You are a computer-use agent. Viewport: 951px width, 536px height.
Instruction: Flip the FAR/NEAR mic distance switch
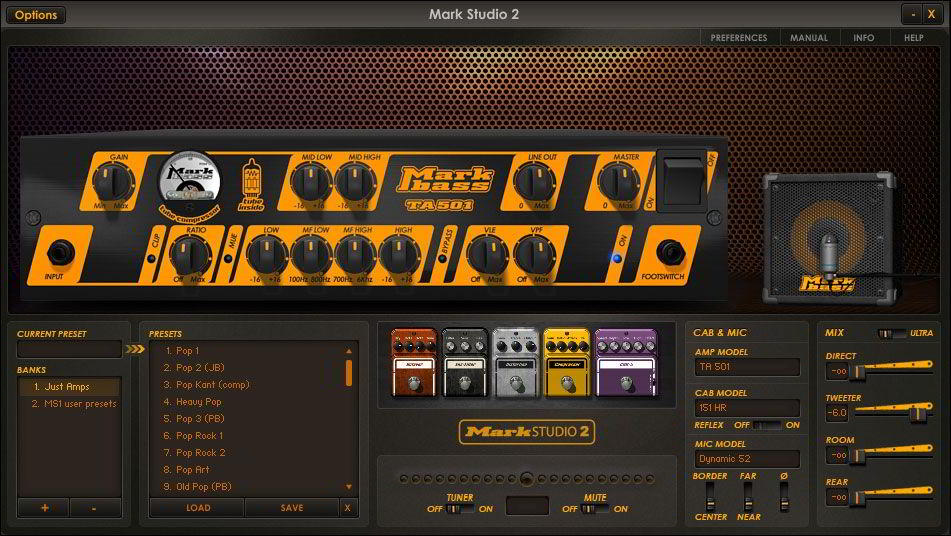tap(748, 497)
